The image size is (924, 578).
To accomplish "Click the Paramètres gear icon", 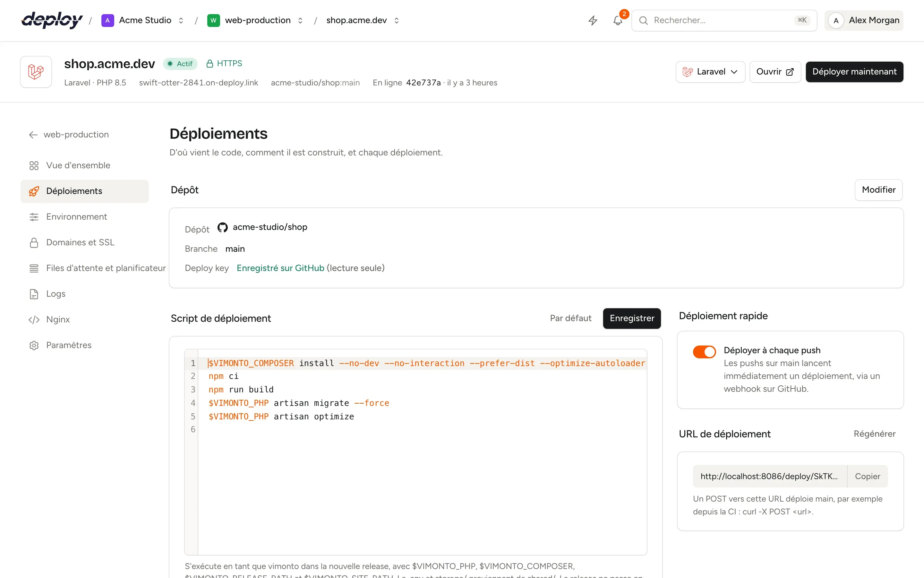I will click(34, 345).
